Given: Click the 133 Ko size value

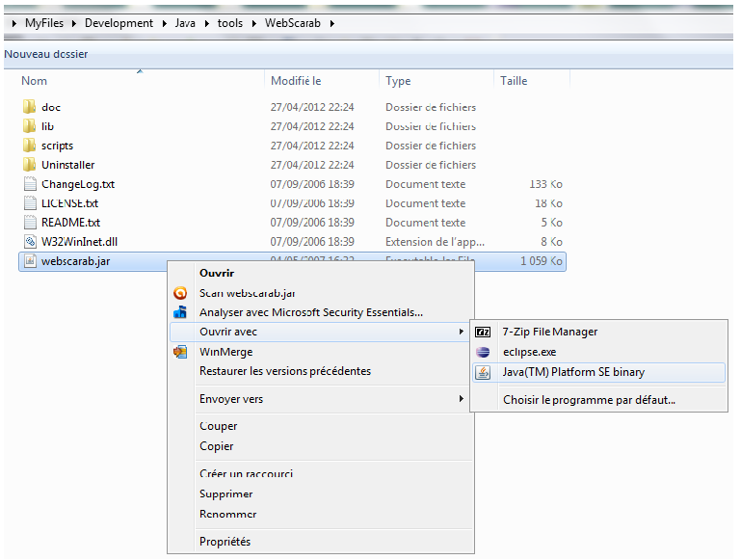Looking at the screenshot, I should [545, 184].
